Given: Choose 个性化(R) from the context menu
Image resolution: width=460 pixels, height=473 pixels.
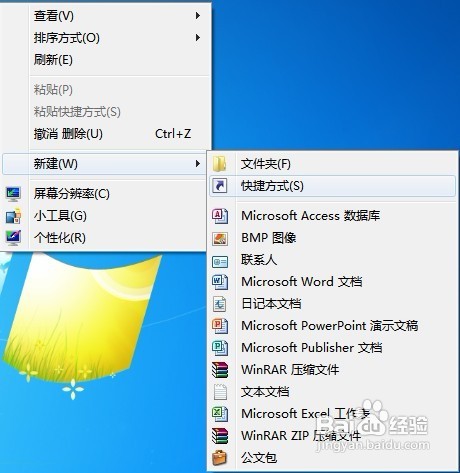Looking at the screenshot, I should [x=104, y=238].
